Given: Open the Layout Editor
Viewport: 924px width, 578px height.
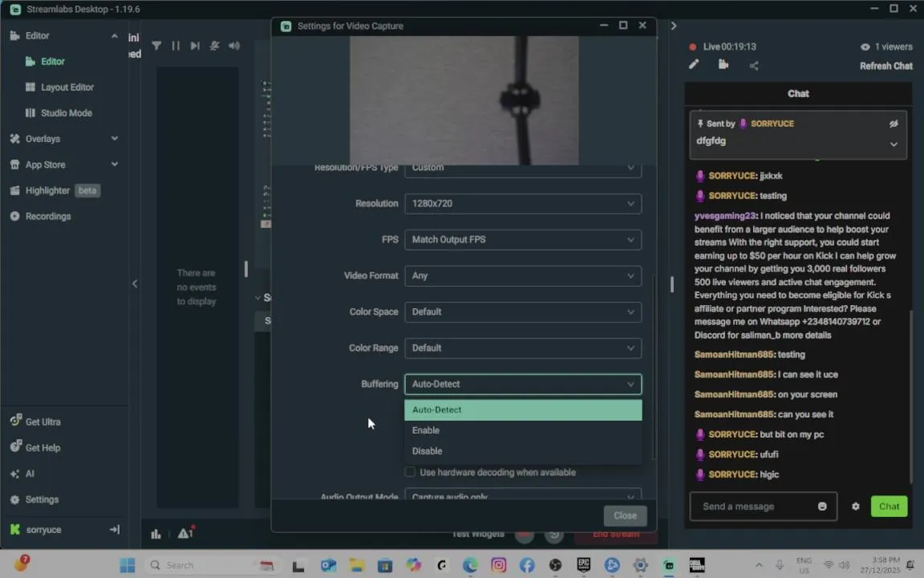Looking at the screenshot, I should point(67,88).
